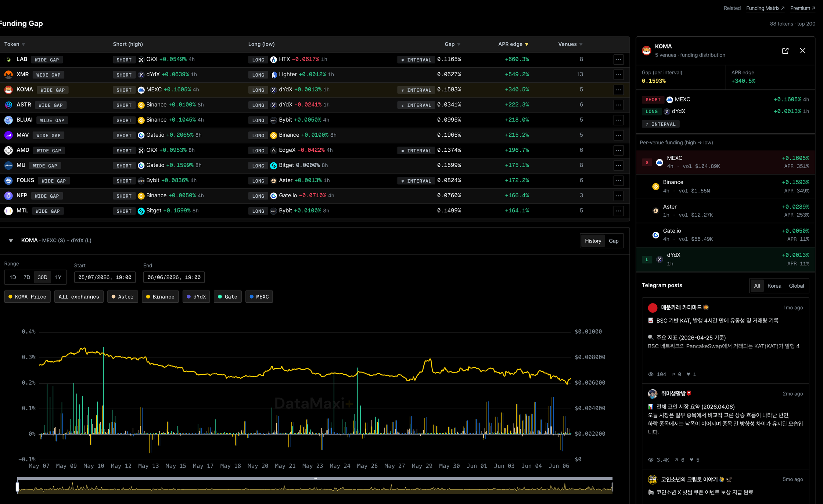
Task: Open more options for LAB row
Action: (619, 60)
